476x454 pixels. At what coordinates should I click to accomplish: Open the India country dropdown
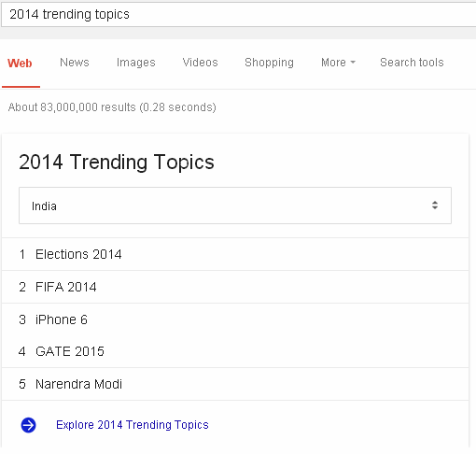(235, 206)
